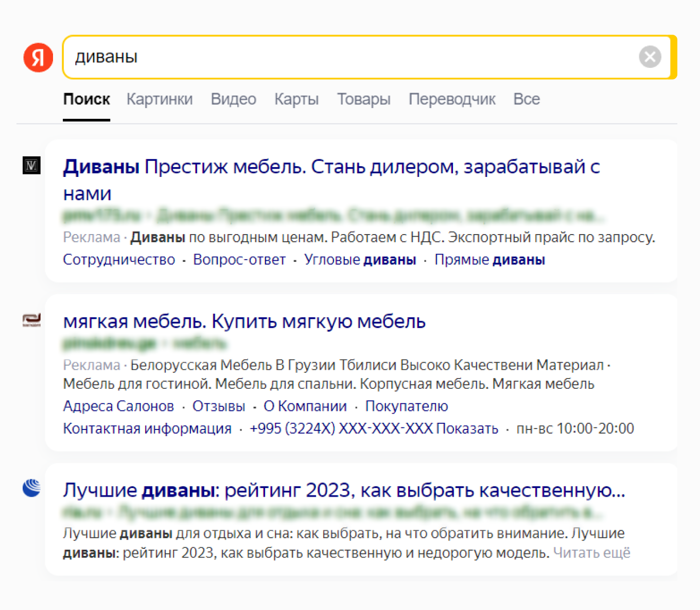Open the Сотрудничество sitelink
Screen dimensions: 700x610
pyautogui.click(x=118, y=260)
